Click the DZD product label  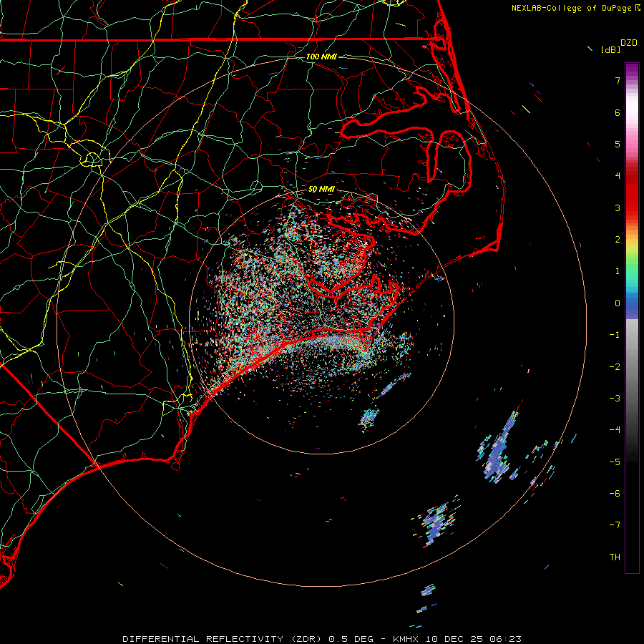(629, 43)
